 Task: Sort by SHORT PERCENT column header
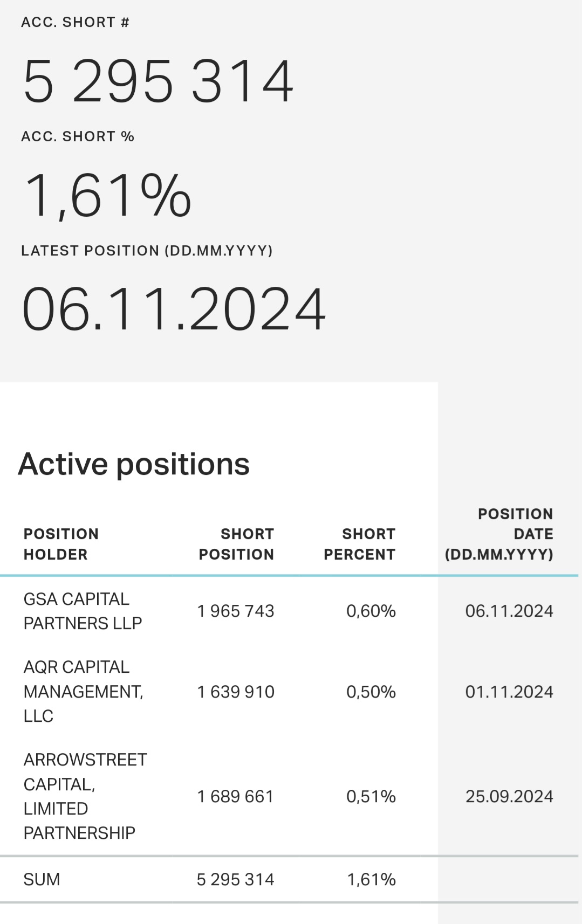click(x=359, y=544)
